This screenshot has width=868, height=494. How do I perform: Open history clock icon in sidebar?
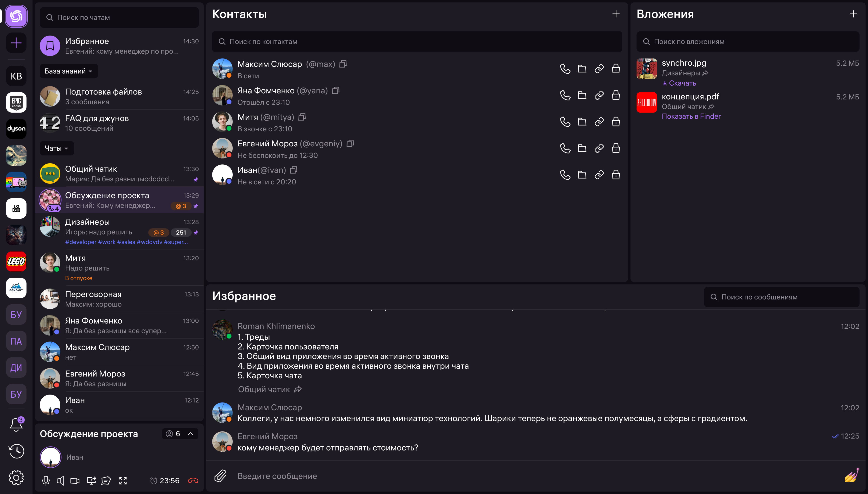click(x=16, y=451)
